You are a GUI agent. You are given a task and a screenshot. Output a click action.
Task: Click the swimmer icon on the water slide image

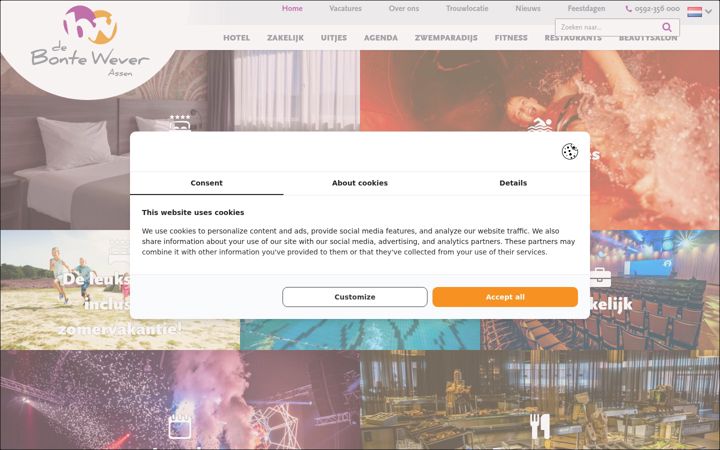[x=540, y=125]
